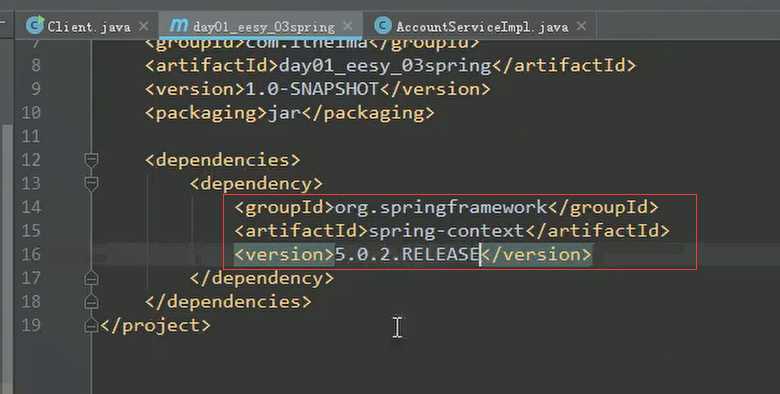Viewport: 780px width, 394px height.
Task: Click line number 16 in the gutter
Action: click(31, 254)
